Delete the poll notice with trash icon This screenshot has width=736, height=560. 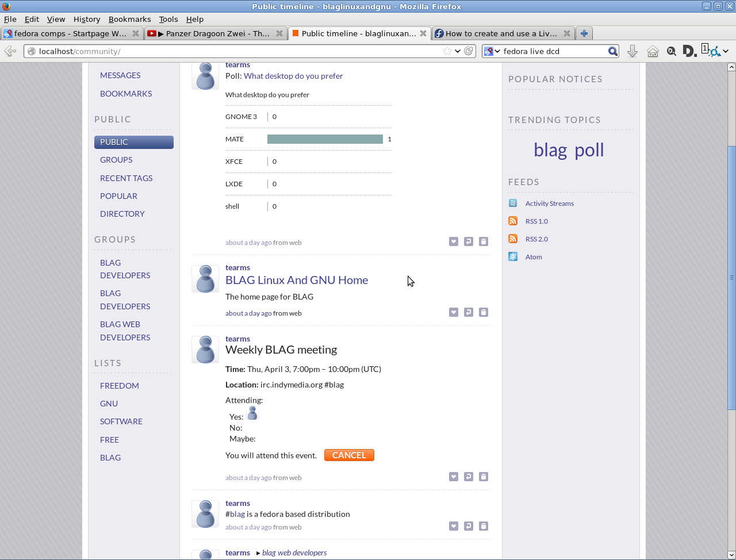coord(484,241)
